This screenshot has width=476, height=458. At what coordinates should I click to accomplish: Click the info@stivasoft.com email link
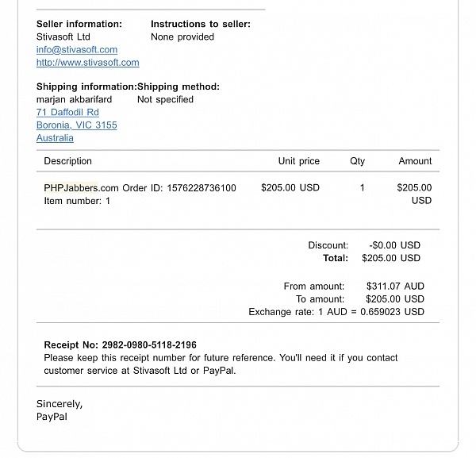[77, 49]
